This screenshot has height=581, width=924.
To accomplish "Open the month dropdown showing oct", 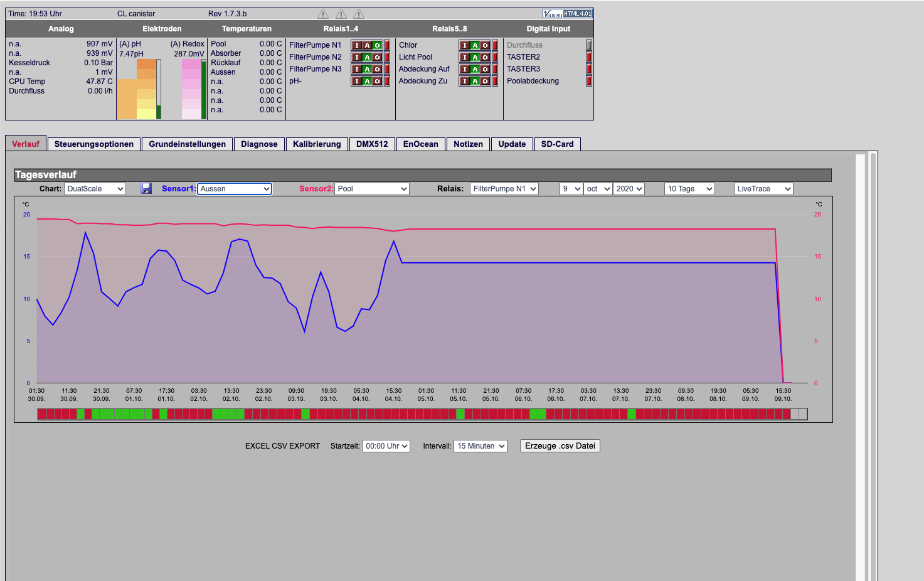I will tap(598, 189).
